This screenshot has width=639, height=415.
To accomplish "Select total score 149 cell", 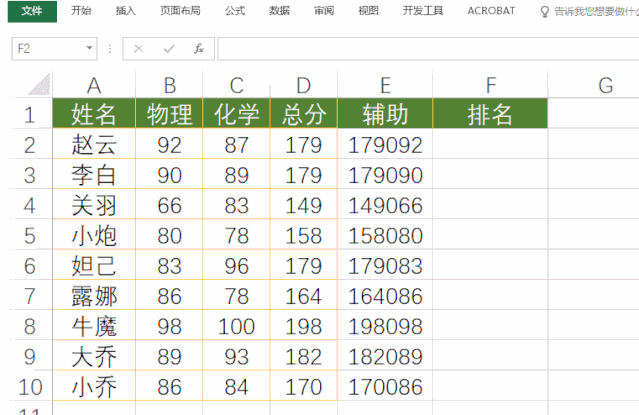I will click(304, 205).
